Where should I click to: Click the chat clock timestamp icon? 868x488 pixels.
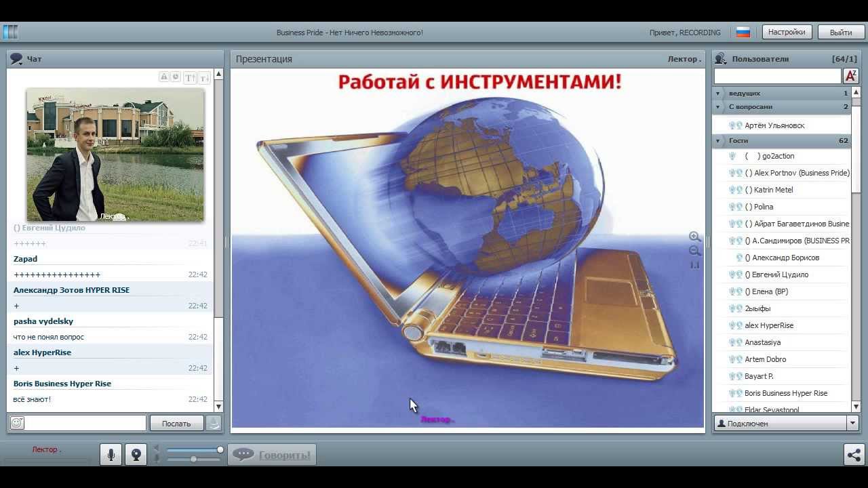click(176, 77)
